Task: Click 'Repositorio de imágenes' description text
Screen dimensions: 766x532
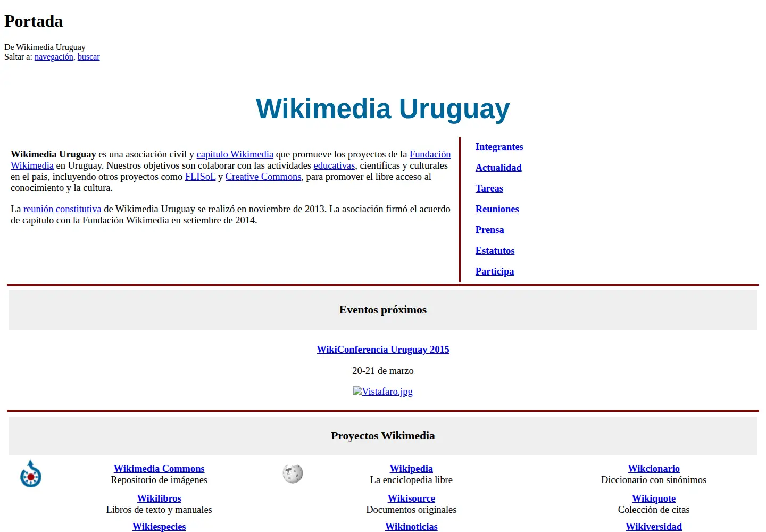Action: 159,480
